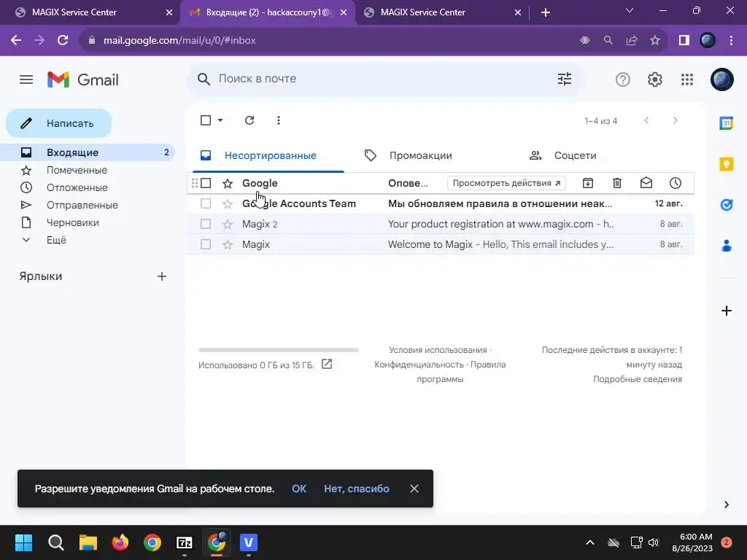This screenshot has height=560, width=747.
Task: Star the Welcome to Magix email
Action: [228, 244]
